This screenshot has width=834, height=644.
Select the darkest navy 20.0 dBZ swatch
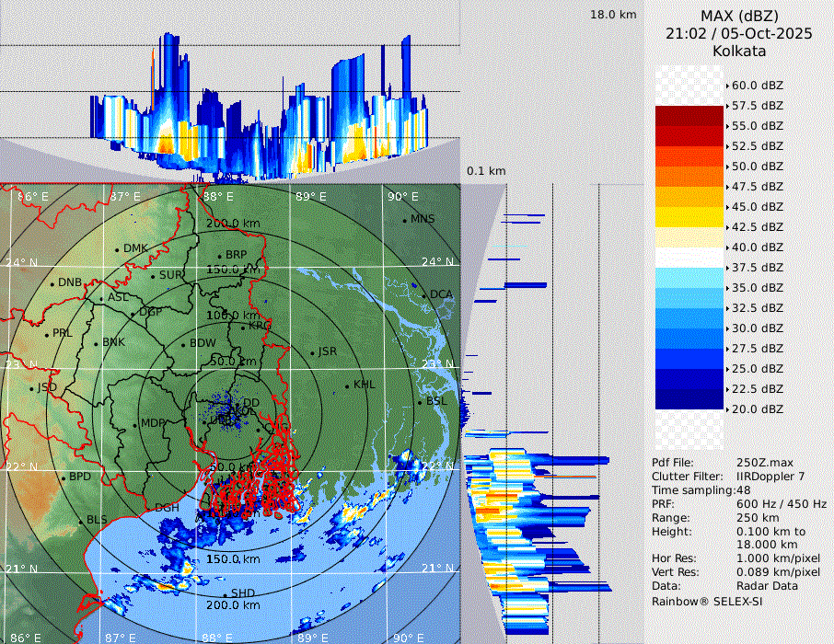coord(689,399)
